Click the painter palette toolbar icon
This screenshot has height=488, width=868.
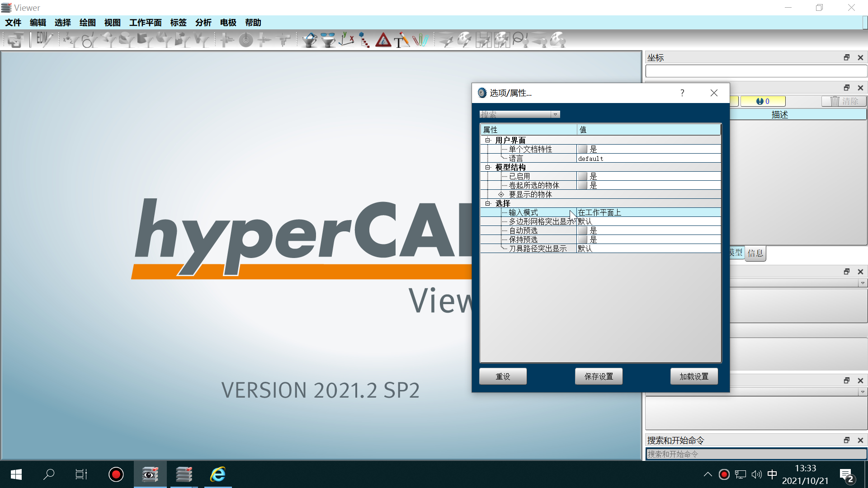click(x=464, y=40)
